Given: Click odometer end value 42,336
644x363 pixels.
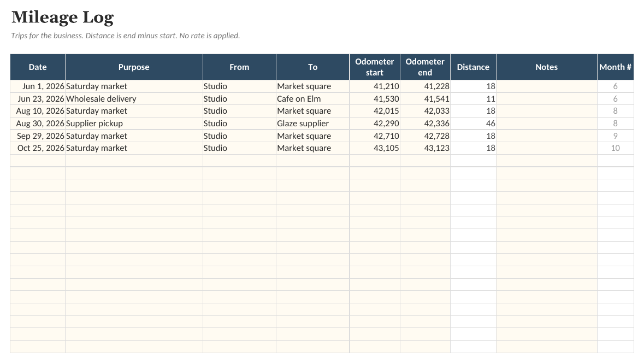Looking at the screenshot, I should pyautogui.click(x=425, y=124).
